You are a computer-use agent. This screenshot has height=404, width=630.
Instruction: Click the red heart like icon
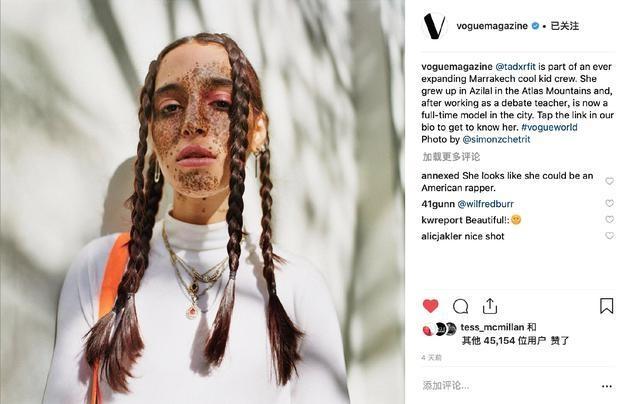tap(430, 306)
